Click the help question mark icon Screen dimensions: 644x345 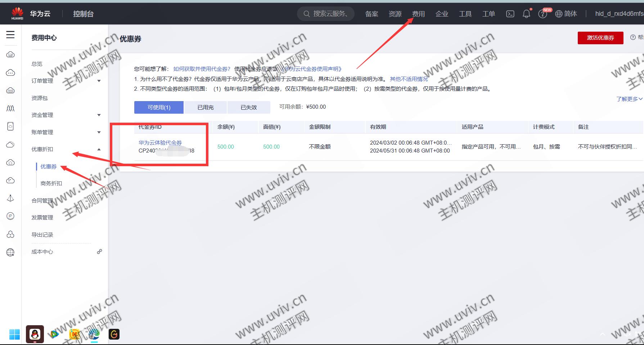(542, 14)
